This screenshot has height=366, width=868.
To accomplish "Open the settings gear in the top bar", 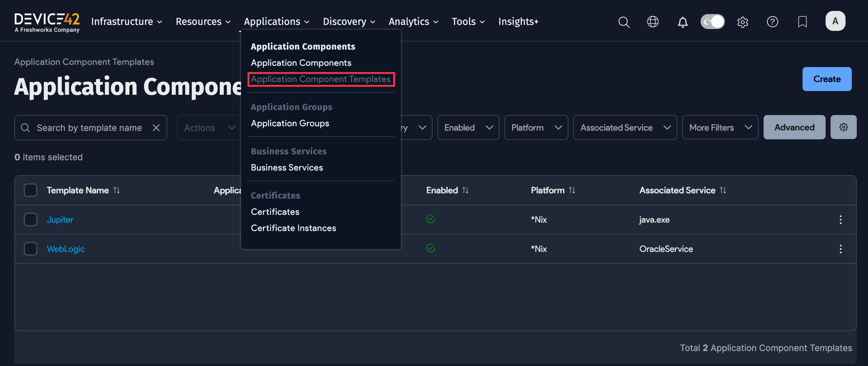I will click(743, 22).
